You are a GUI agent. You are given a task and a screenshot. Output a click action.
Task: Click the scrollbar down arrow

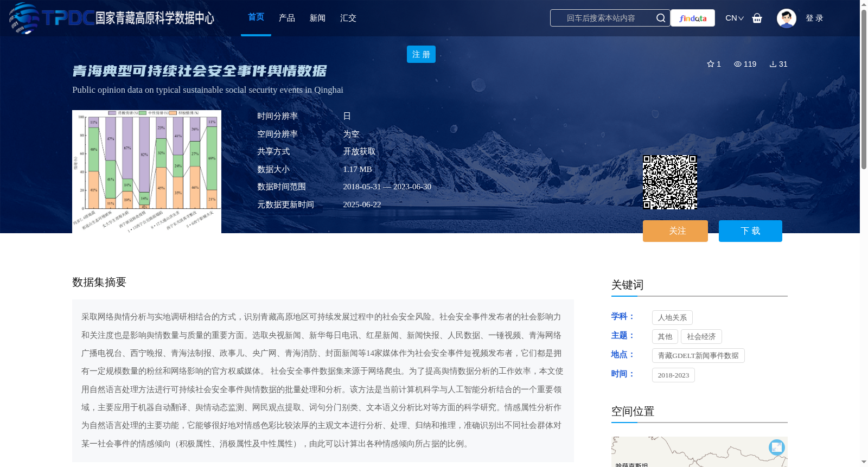[864, 462]
